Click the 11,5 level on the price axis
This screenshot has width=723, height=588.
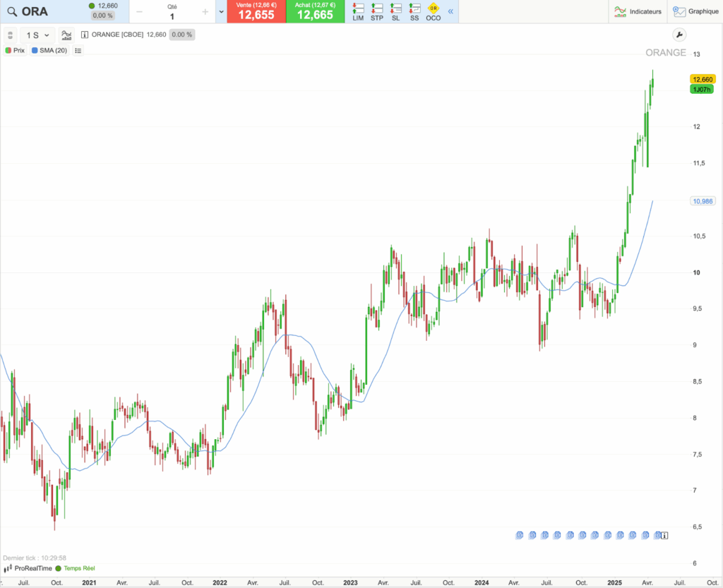699,163
